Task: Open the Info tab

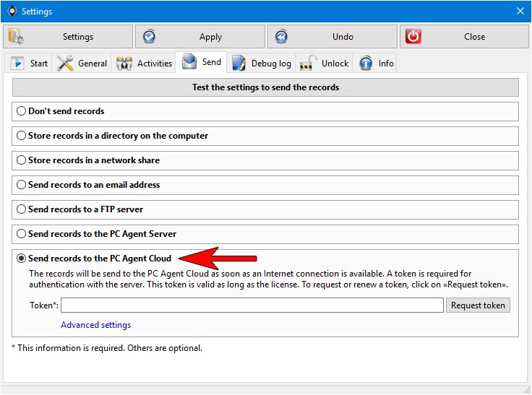Action: pos(375,63)
